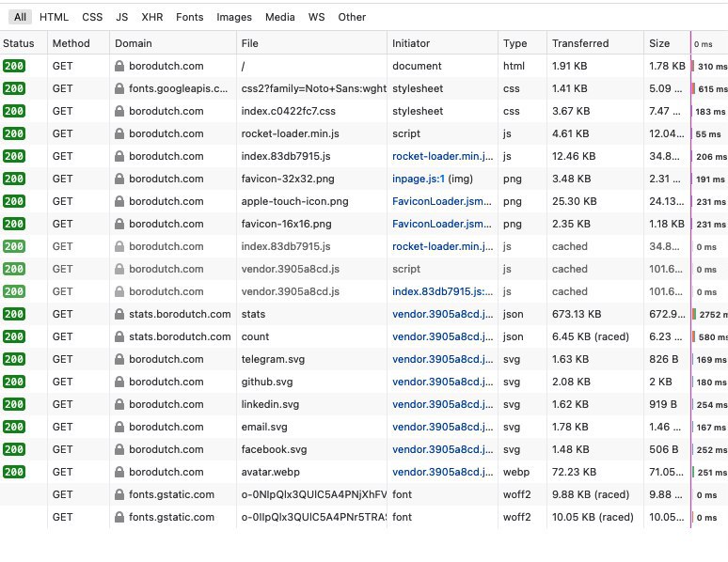Click the 2752 ms waterfall bar
Viewport: 728px width, 562px height.
click(x=694, y=314)
